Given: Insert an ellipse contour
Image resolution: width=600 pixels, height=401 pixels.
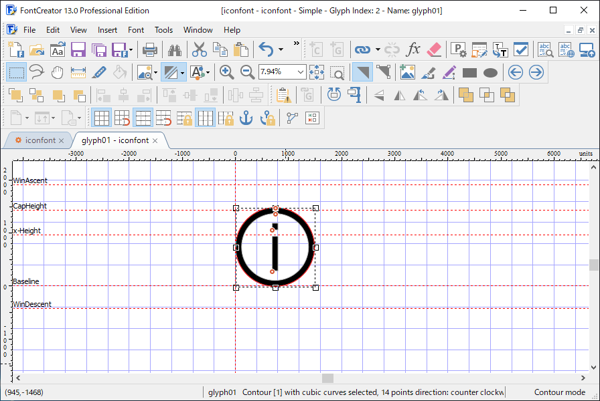Looking at the screenshot, I should tap(490, 72).
